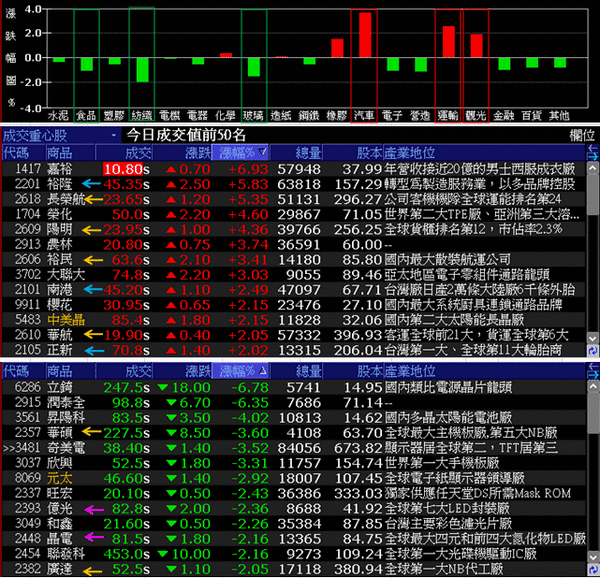Click the scroll-down arrow of the losers table

click(x=592, y=557)
